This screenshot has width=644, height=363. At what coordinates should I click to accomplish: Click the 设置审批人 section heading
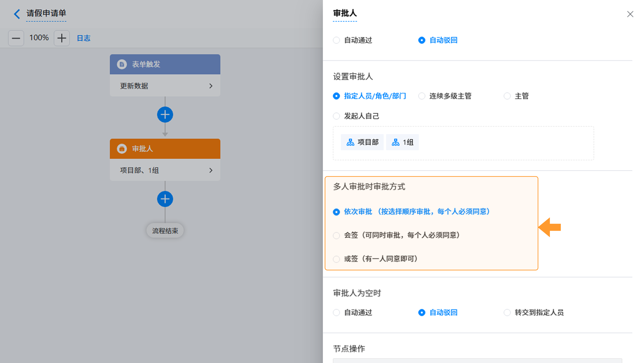click(x=353, y=77)
